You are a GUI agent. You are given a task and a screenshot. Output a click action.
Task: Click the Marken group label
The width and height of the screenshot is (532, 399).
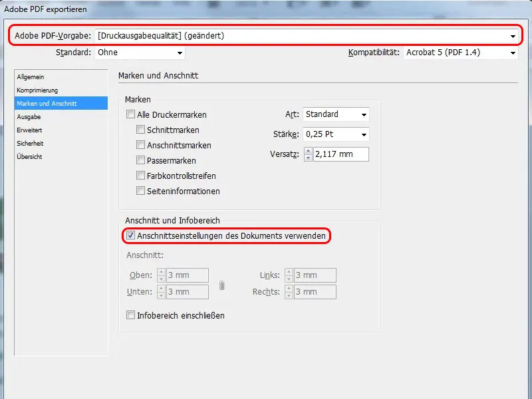[138, 99]
